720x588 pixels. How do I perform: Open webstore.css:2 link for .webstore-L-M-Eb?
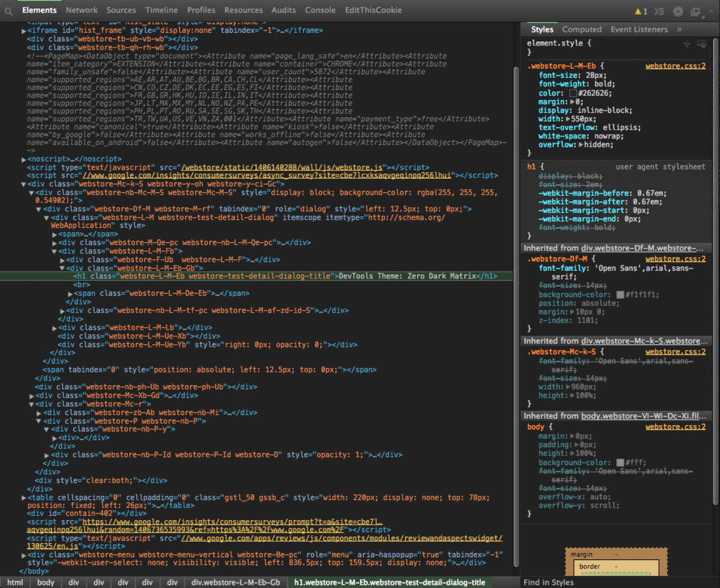(x=675, y=66)
